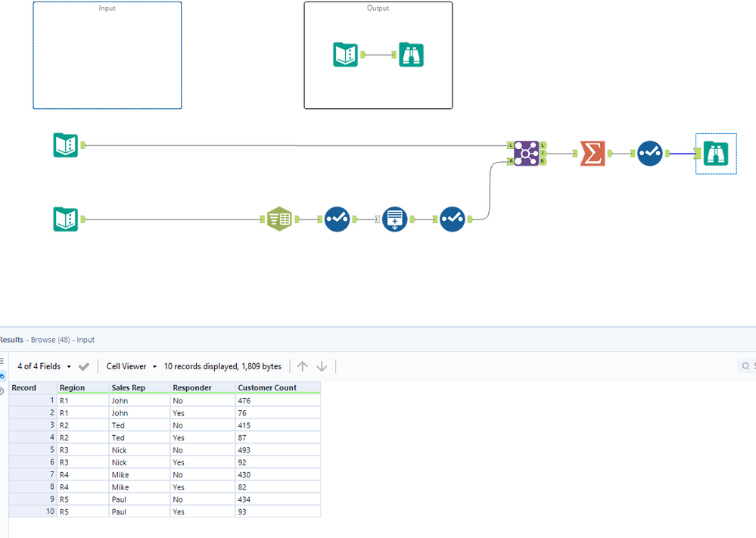Open the 4 of 4 Fields dropdown
The height and width of the screenshot is (538, 756).
tap(49, 366)
